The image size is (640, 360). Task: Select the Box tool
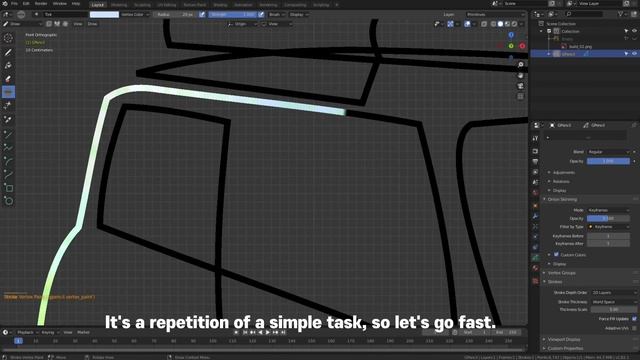point(8,188)
